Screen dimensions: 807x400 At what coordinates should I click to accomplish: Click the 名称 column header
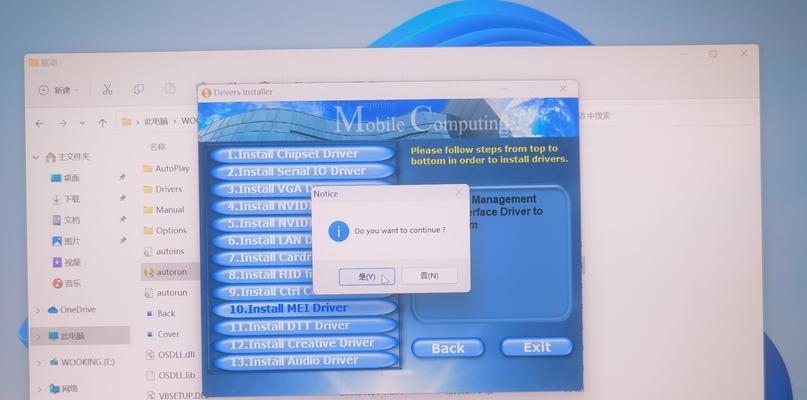pos(158,147)
